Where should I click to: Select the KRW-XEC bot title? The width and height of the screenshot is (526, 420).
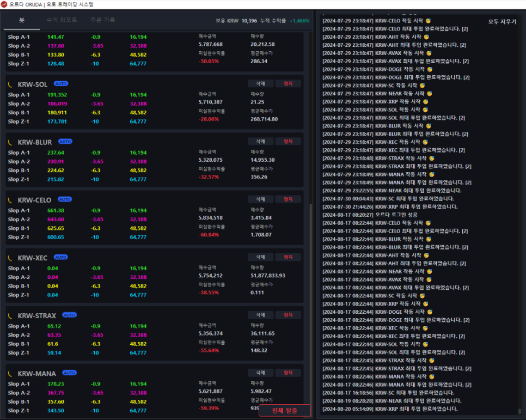pyautogui.click(x=32, y=258)
